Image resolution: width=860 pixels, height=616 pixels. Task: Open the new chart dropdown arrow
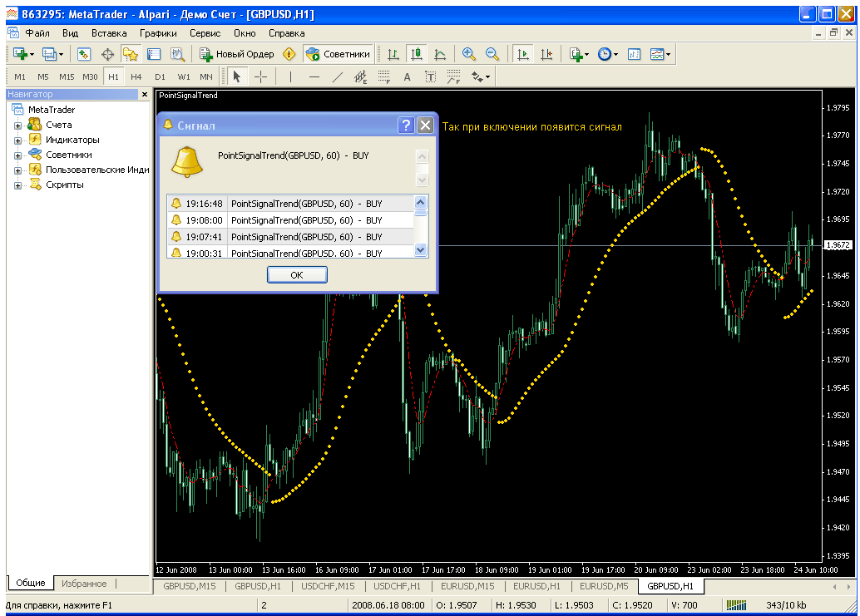coord(32,54)
